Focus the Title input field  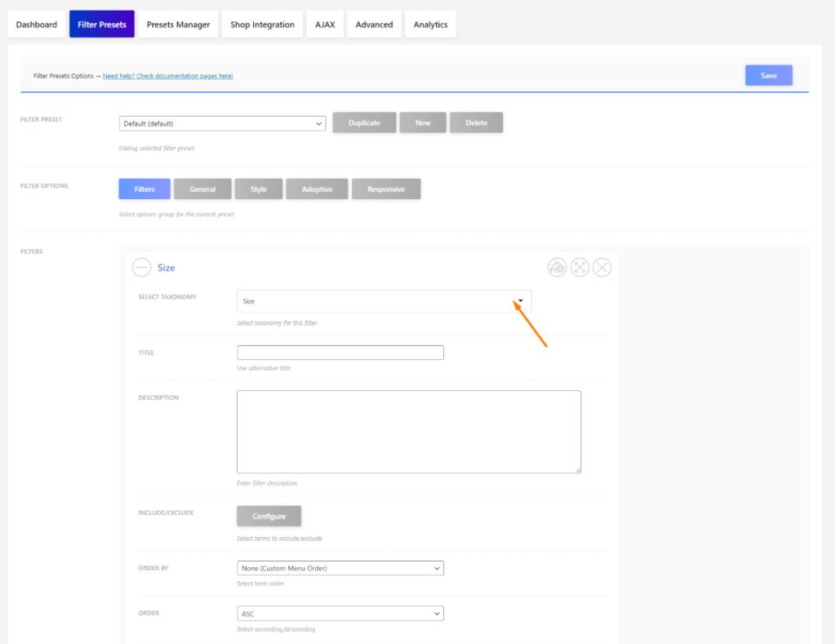[x=340, y=353]
